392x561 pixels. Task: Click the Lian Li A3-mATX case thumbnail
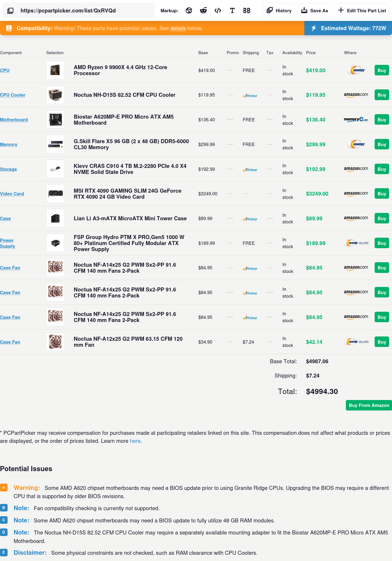coord(55,218)
